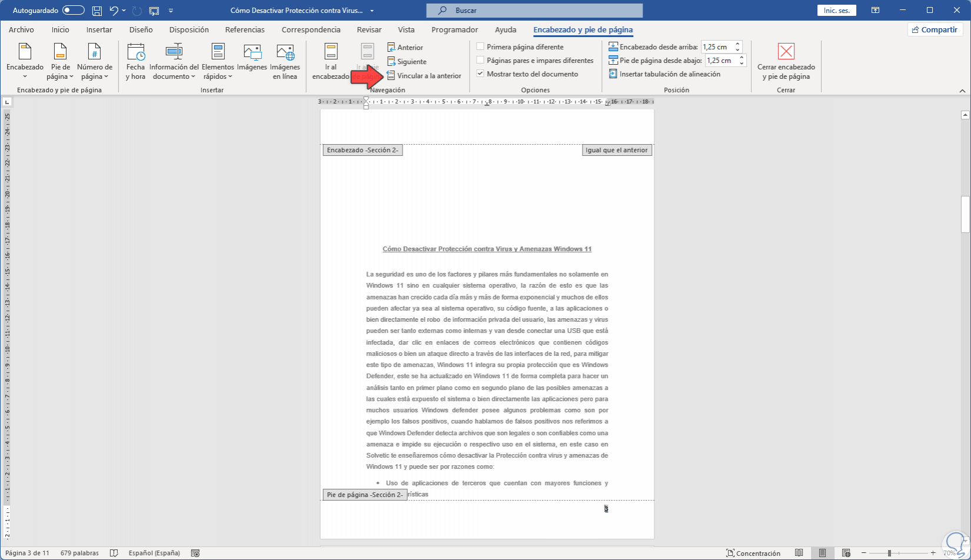
Task: Click the Pie de página desde abajo field
Action: click(721, 61)
